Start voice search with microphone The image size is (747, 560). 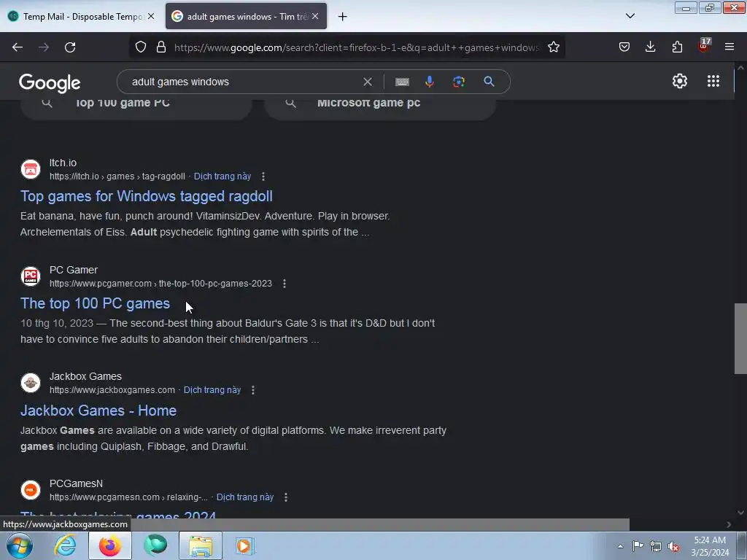(429, 82)
